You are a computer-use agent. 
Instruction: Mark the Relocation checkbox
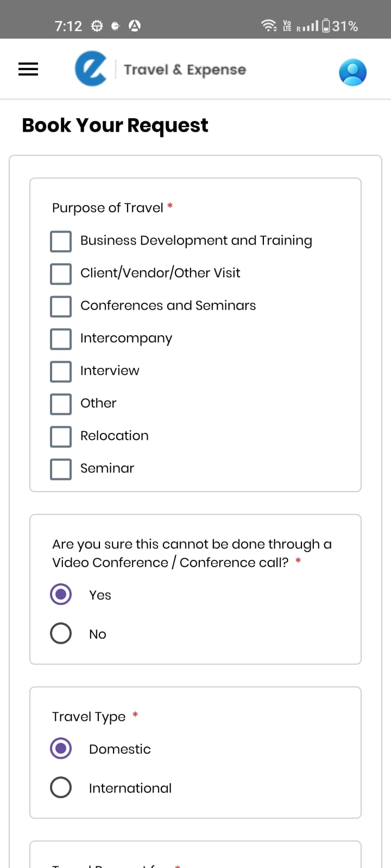(61, 437)
